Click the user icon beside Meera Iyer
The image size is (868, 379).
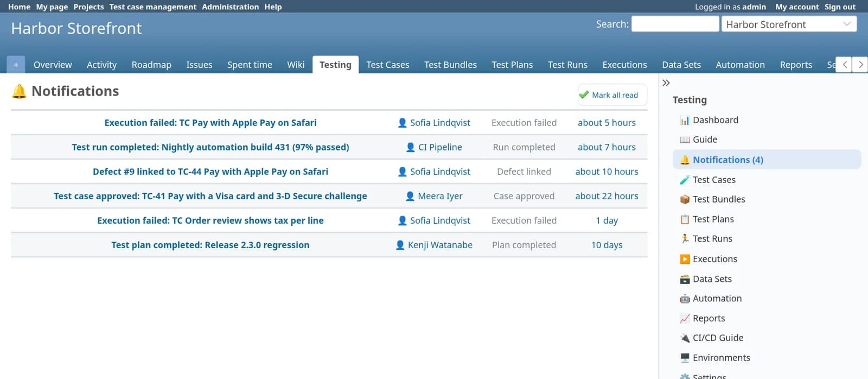pyautogui.click(x=410, y=196)
